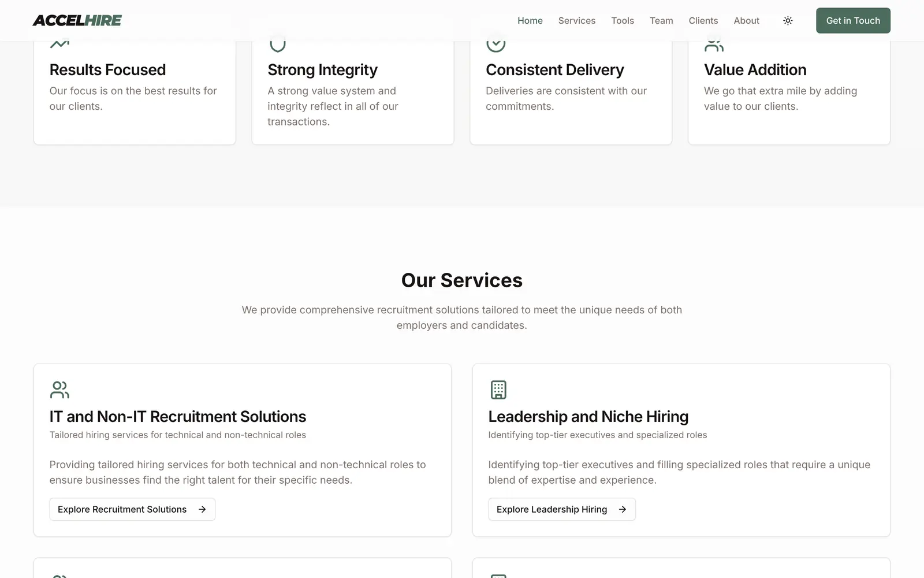Click the shield icon above Strong Integrity
Viewport: 924px width, 578px height.
(x=278, y=45)
